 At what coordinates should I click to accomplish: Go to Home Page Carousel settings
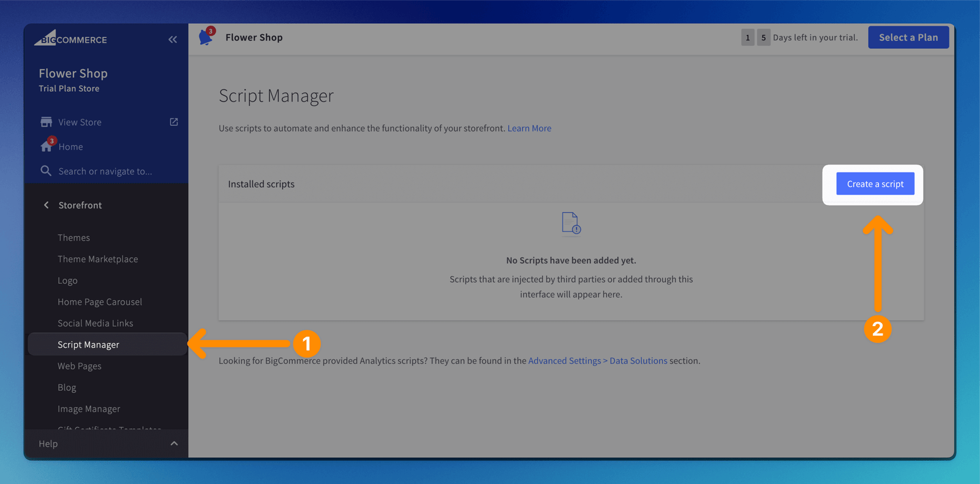pyautogui.click(x=100, y=302)
